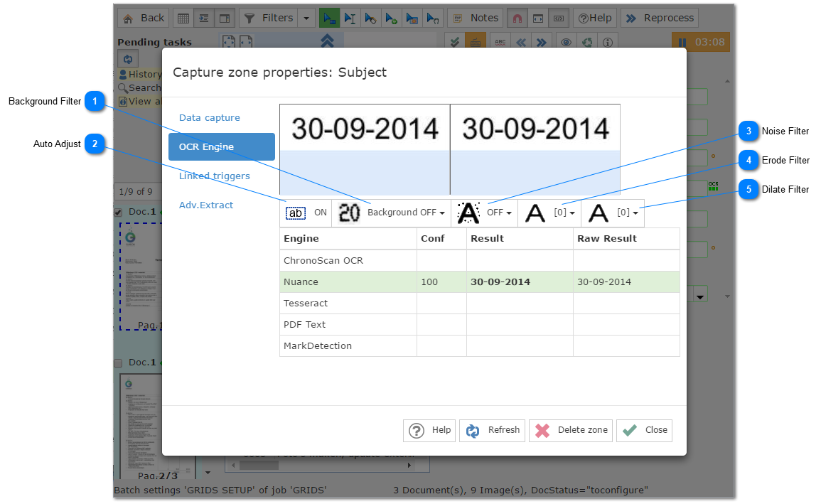The height and width of the screenshot is (504, 821).
Task: Click the double checkmark validate icon
Action: click(454, 42)
